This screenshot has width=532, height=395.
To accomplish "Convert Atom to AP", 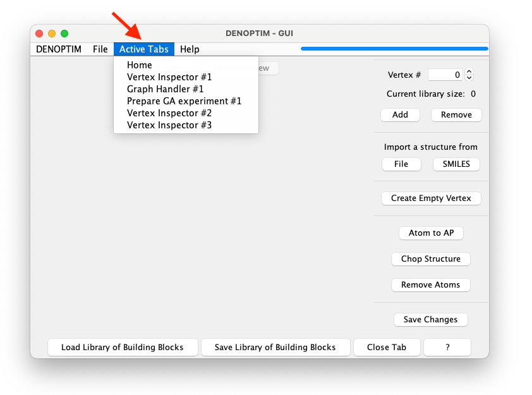I will [x=431, y=233].
